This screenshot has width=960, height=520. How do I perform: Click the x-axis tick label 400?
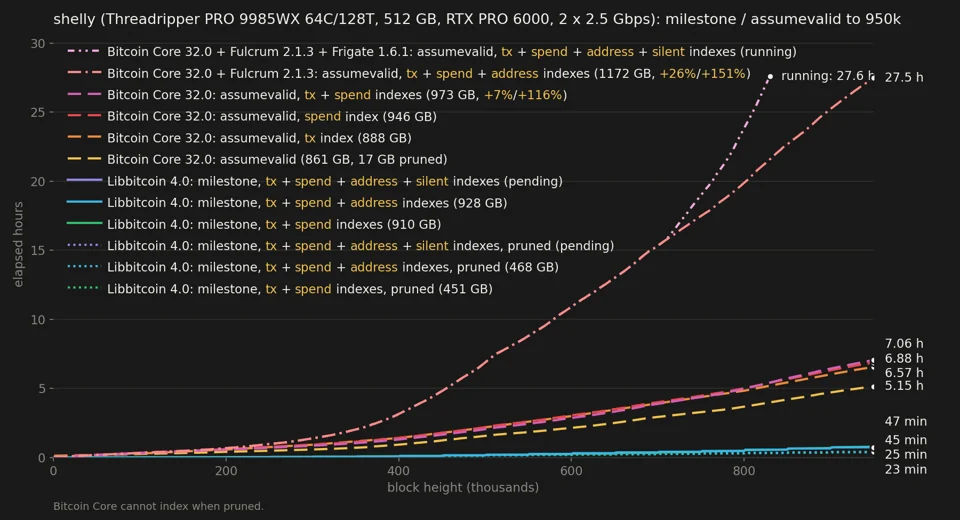click(399, 471)
